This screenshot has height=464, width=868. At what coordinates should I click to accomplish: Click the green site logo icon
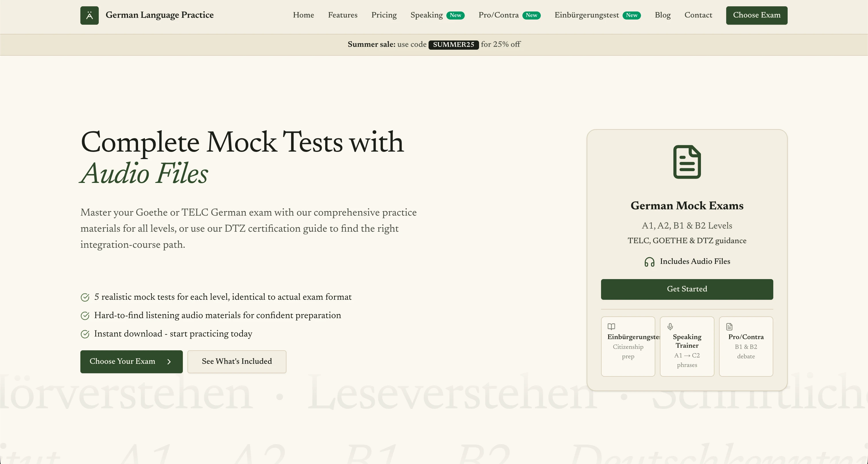pyautogui.click(x=89, y=15)
